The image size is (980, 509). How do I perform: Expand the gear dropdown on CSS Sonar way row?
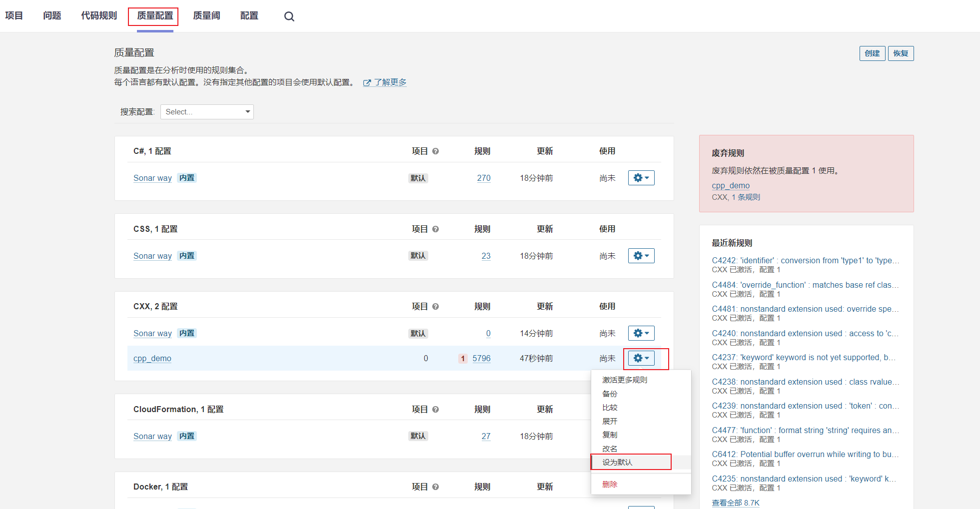click(641, 255)
